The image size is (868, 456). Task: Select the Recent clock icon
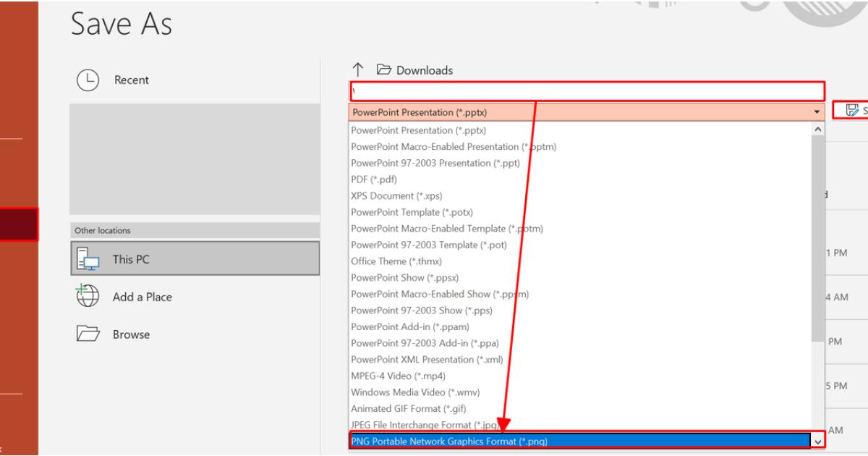point(87,80)
